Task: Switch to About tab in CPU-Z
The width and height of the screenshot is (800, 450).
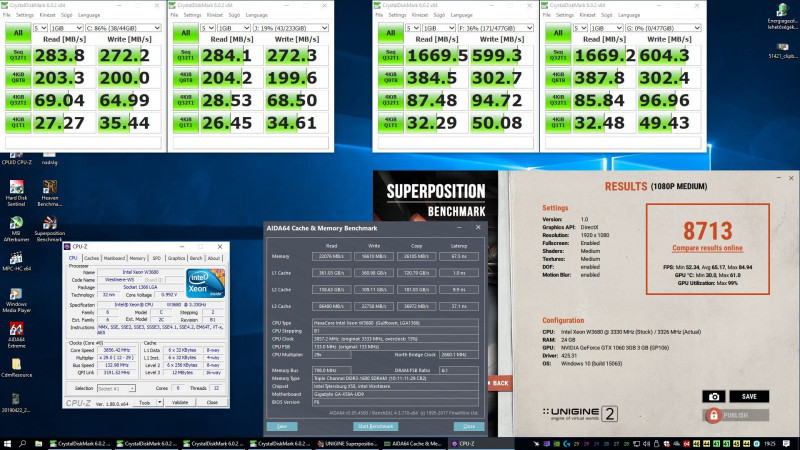Action: pos(214,258)
